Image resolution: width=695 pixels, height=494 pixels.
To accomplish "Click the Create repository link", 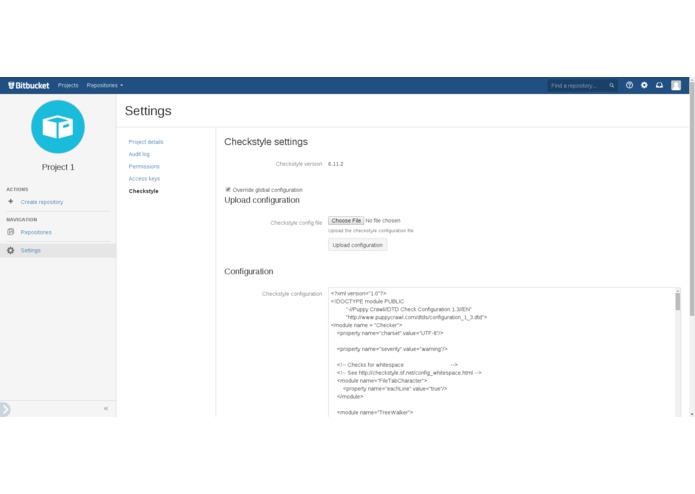I will [x=42, y=202].
